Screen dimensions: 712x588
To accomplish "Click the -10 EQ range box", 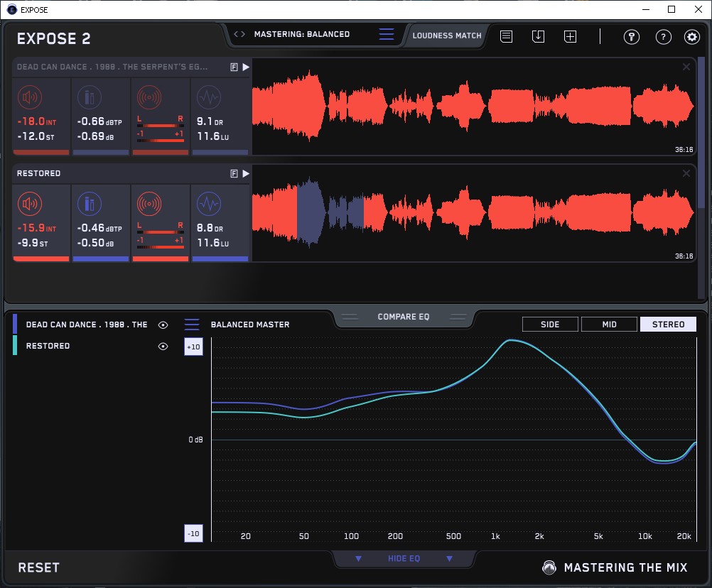I will pos(193,533).
